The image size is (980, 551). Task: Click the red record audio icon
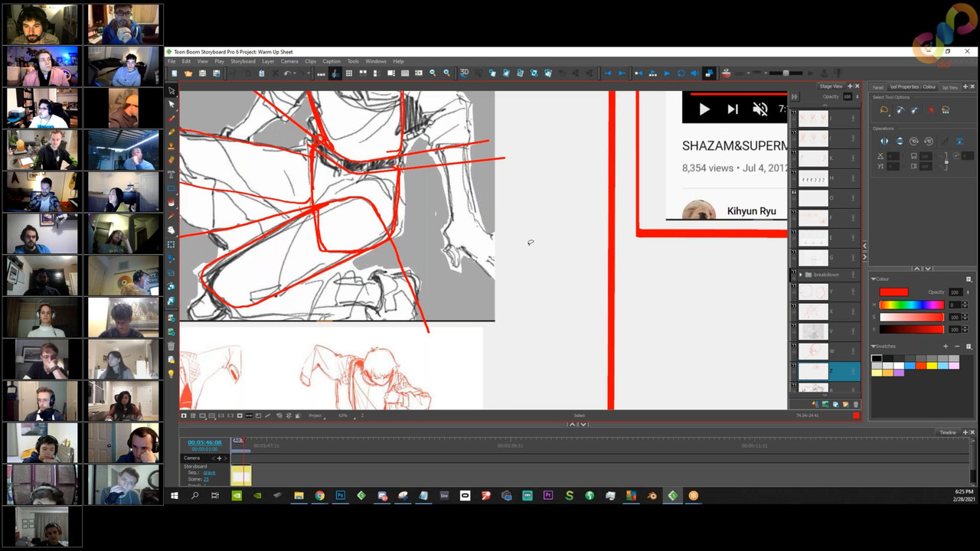(726, 73)
